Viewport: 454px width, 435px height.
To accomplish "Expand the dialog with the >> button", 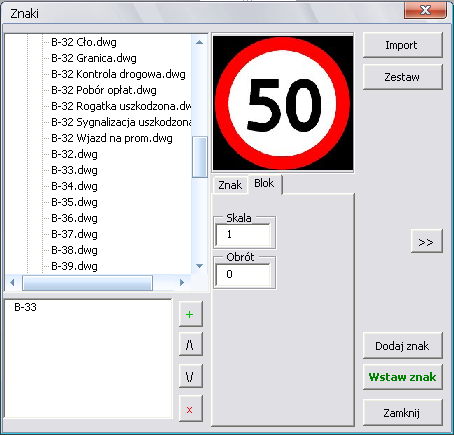I will point(426,241).
